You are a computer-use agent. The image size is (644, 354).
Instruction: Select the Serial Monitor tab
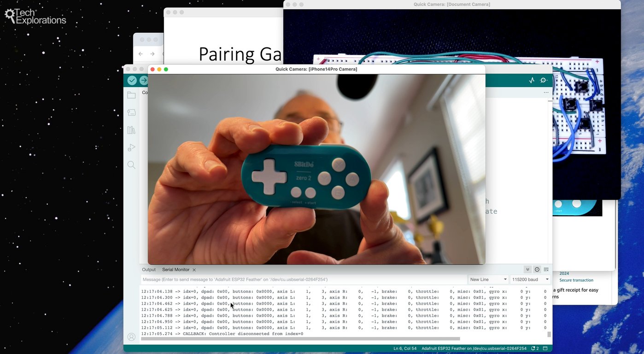(x=176, y=270)
